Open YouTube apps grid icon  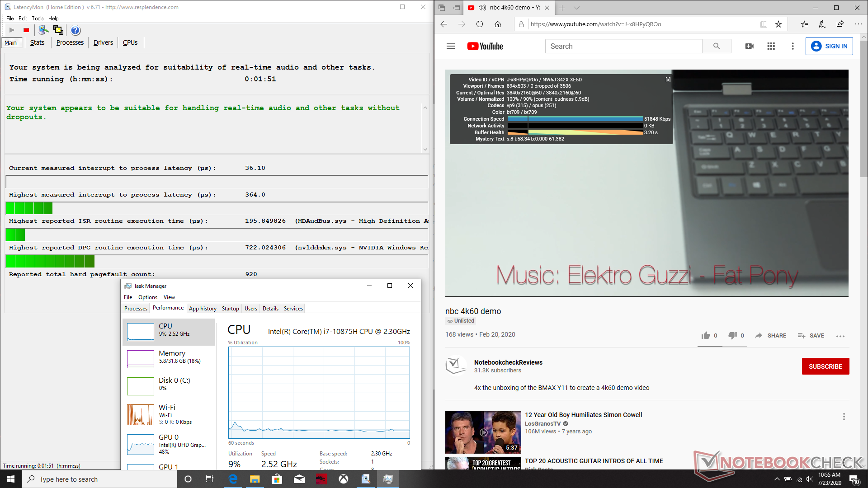click(771, 46)
